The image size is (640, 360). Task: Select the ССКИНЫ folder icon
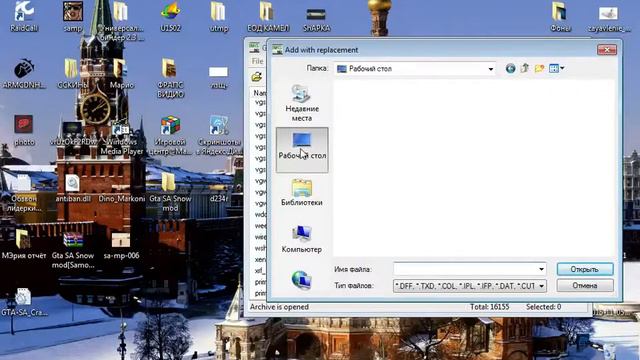[73, 73]
